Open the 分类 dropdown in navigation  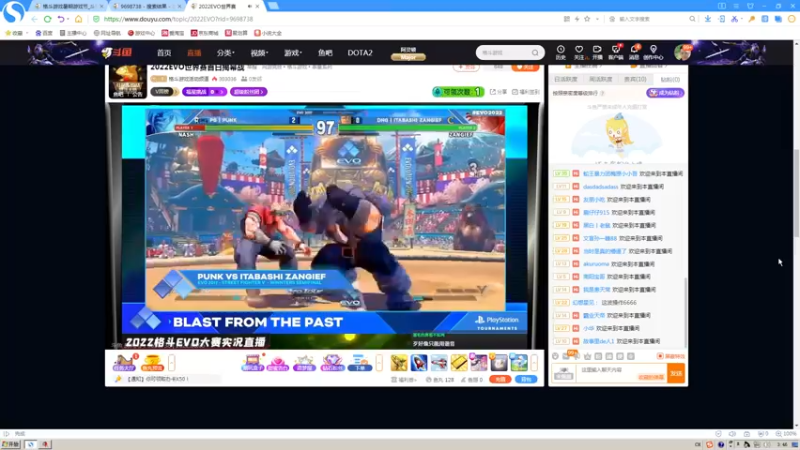pos(225,53)
